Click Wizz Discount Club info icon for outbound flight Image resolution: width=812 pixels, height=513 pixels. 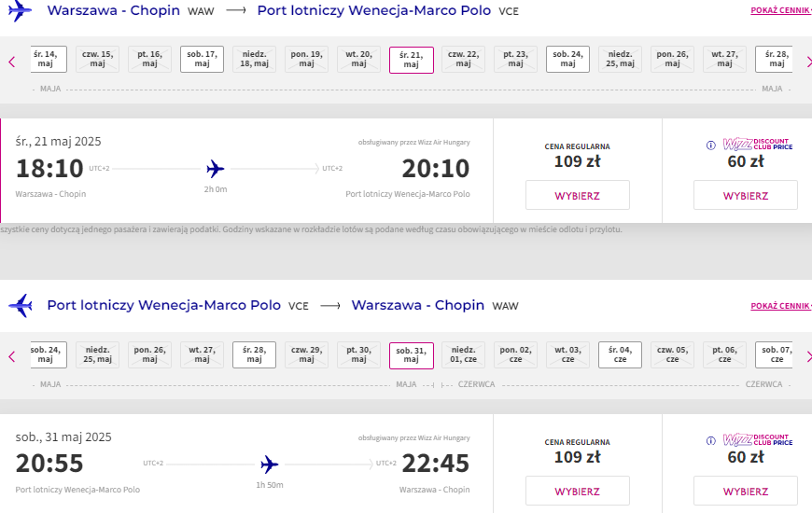711,146
